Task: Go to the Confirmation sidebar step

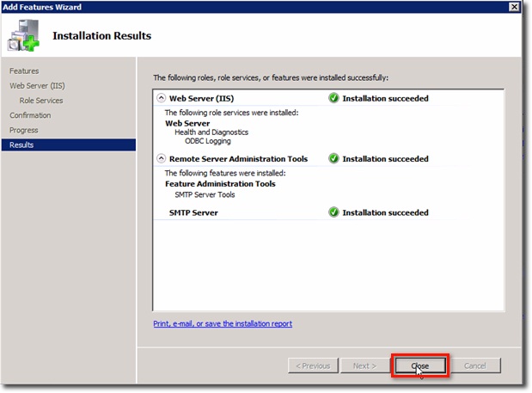Action: (30, 115)
